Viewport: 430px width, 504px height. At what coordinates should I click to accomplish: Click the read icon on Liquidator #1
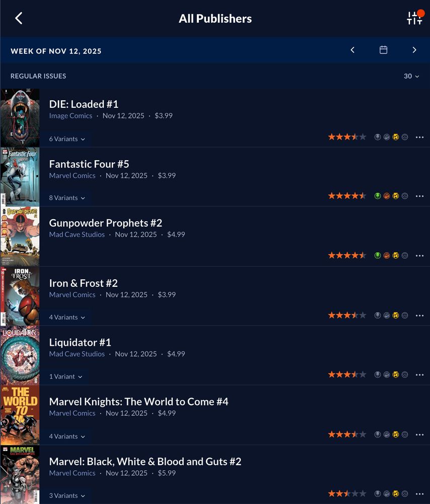[x=396, y=374]
